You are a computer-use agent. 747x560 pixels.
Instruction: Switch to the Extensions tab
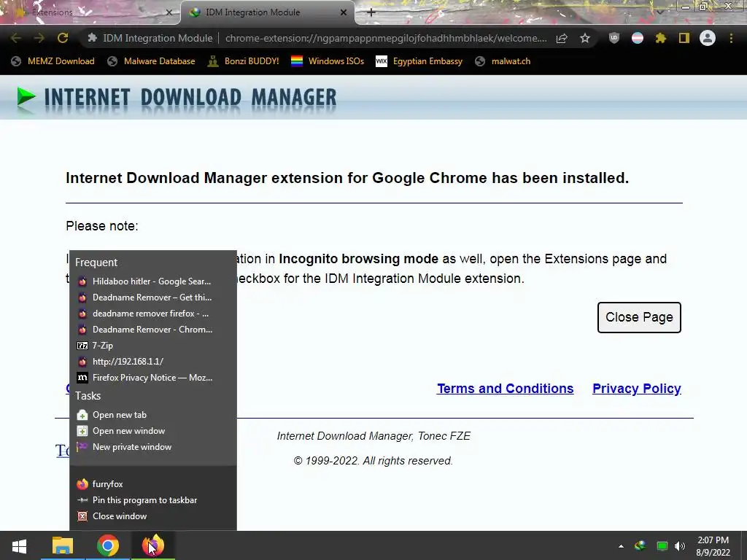pos(90,12)
